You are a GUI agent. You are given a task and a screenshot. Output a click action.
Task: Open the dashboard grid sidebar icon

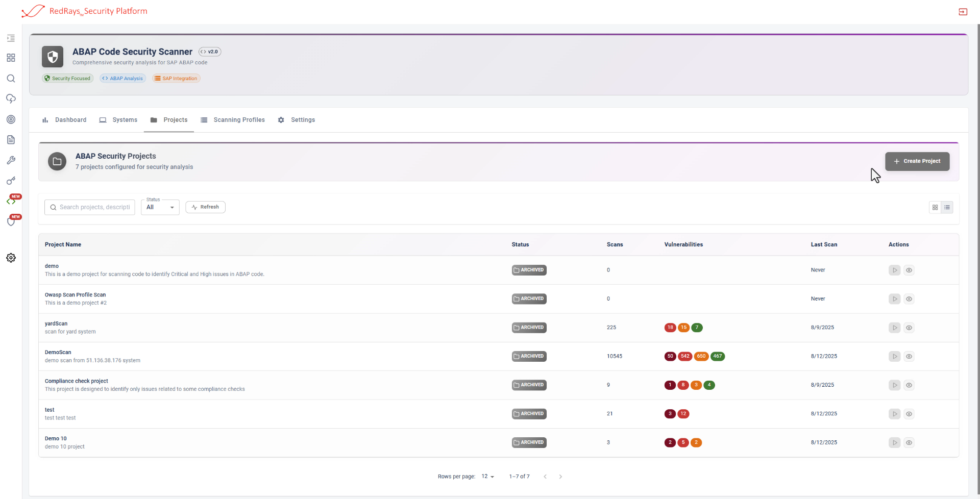pyautogui.click(x=11, y=58)
